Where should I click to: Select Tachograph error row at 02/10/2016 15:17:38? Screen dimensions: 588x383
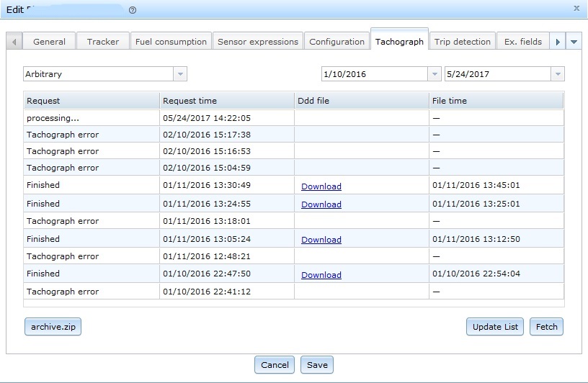click(x=293, y=135)
